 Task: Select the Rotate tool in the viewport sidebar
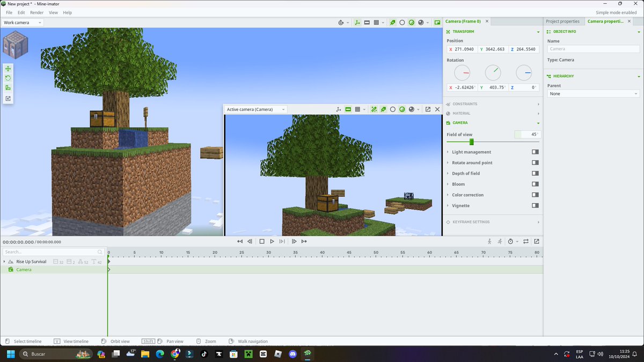(8, 78)
